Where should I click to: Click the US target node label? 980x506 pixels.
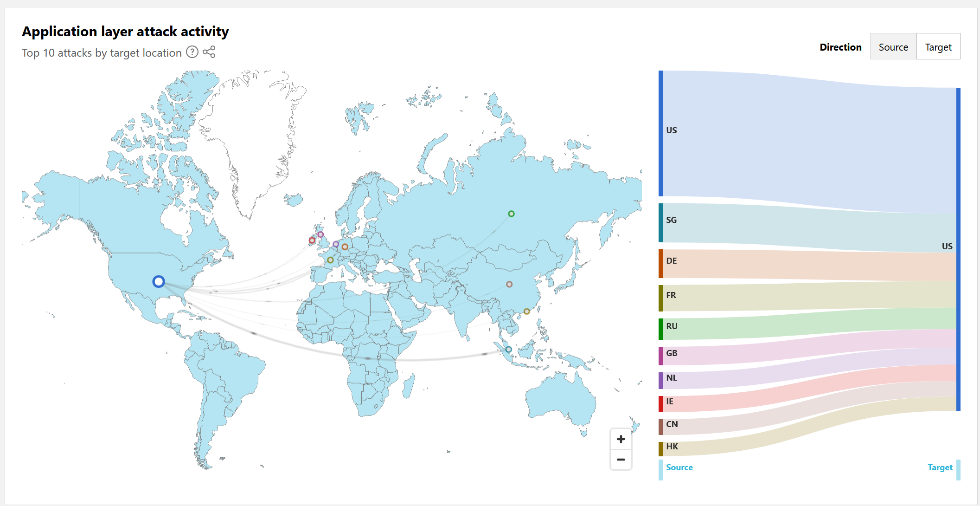(x=947, y=247)
